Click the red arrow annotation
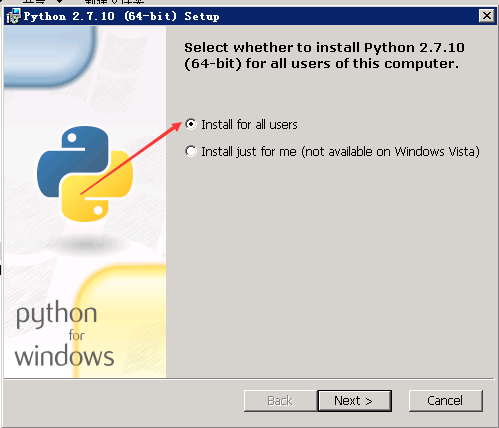Image resolution: width=499 pixels, height=428 pixels. [x=131, y=158]
